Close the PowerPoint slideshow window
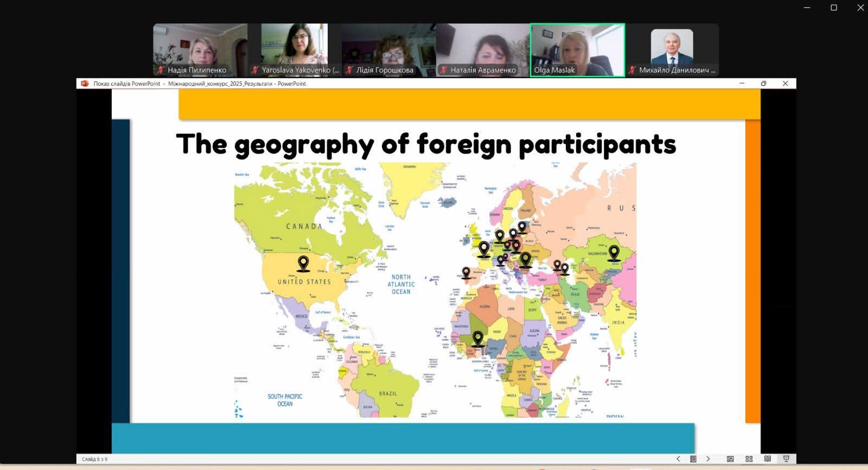The image size is (868, 470). click(785, 83)
